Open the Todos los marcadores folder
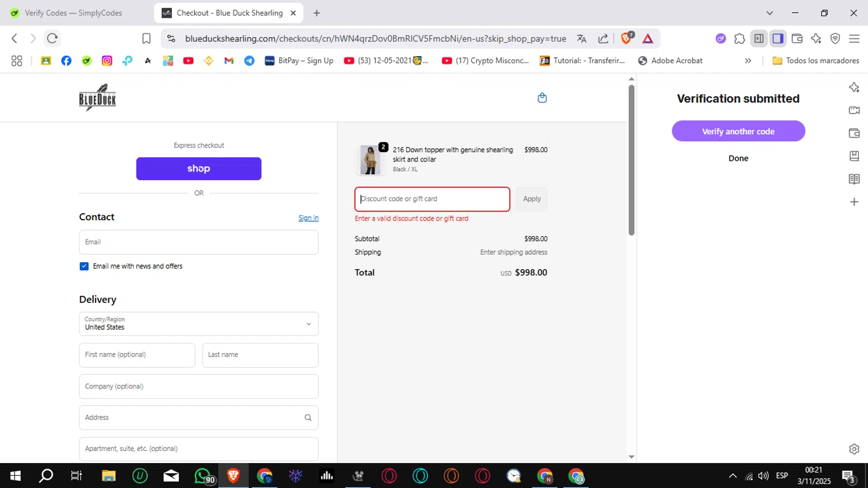The width and height of the screenshot is (868, 488). click(x=816, y=60)
